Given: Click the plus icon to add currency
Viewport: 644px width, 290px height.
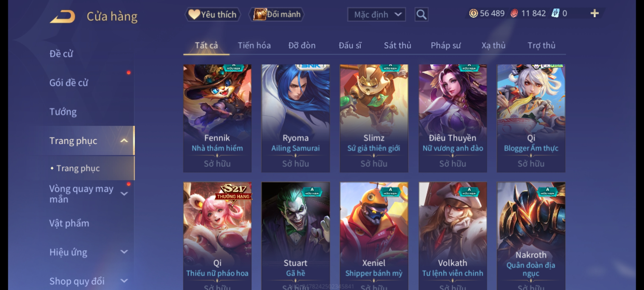Looking at the screenshot, I should [x=595, y=13].
